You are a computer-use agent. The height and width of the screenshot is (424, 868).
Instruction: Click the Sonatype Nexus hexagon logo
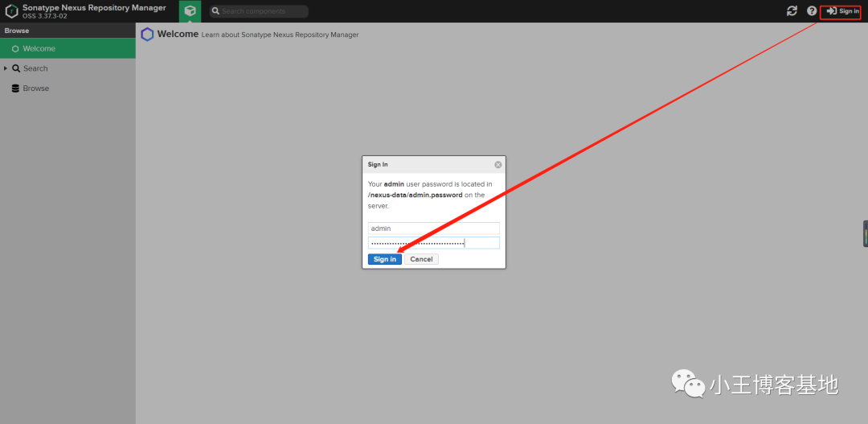tap(11, 11)
